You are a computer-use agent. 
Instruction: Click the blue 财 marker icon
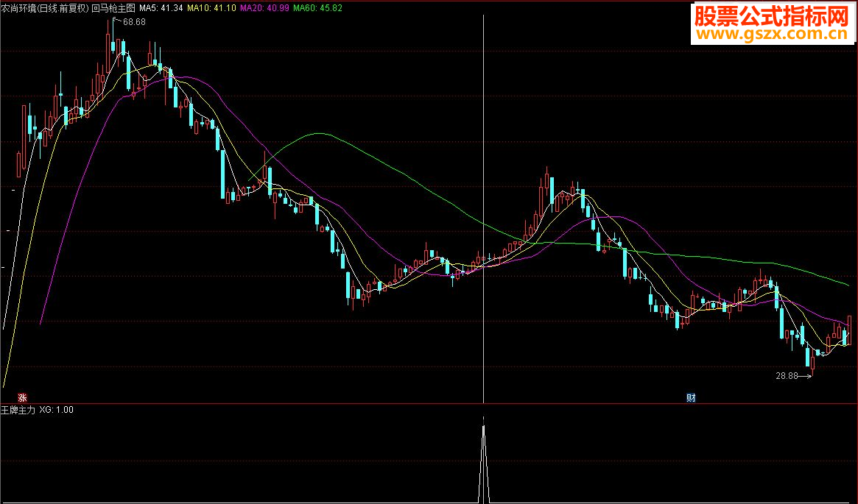point(691,398)
